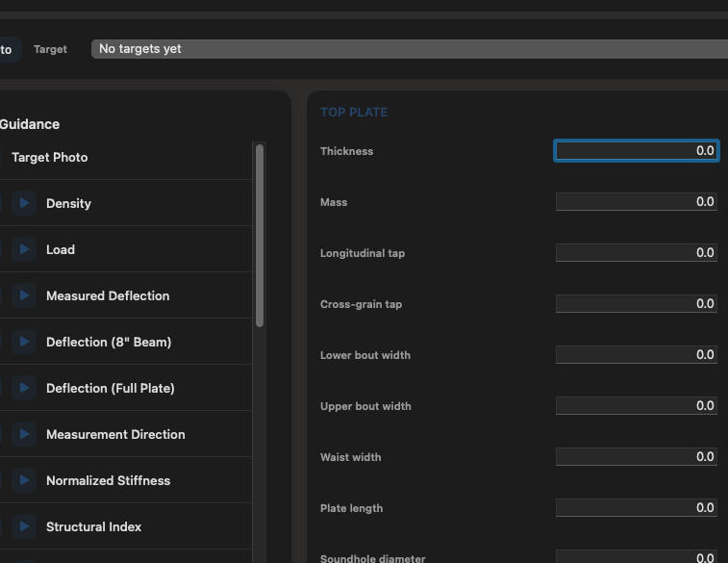Select the Target Photo guidance row

125,158
